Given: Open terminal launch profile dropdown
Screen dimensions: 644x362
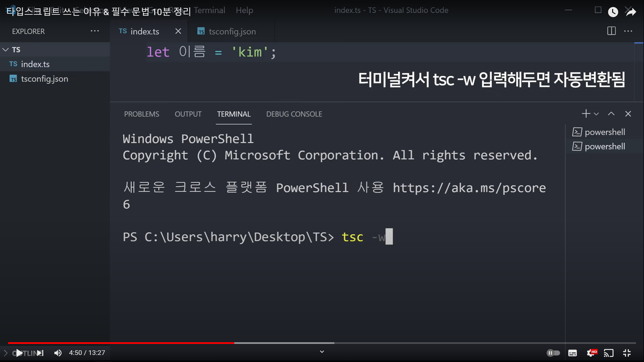Looking at the screenshot, I should click(596, 114).
